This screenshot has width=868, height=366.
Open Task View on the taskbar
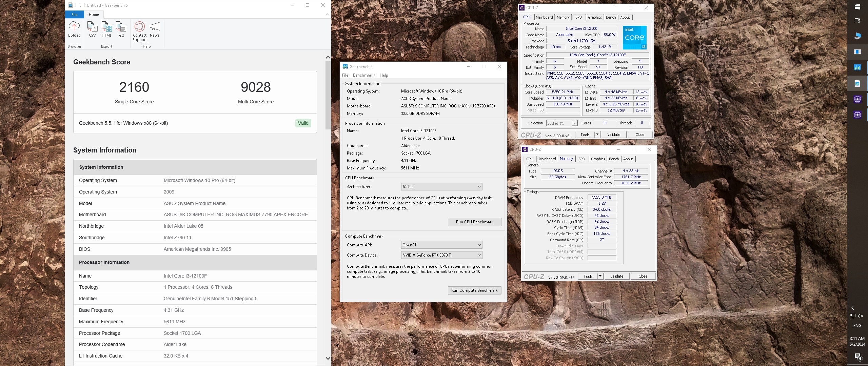click(857, 20)
